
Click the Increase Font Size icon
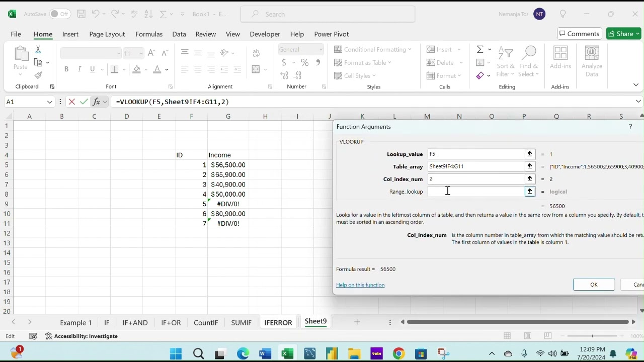pos(151,53)
